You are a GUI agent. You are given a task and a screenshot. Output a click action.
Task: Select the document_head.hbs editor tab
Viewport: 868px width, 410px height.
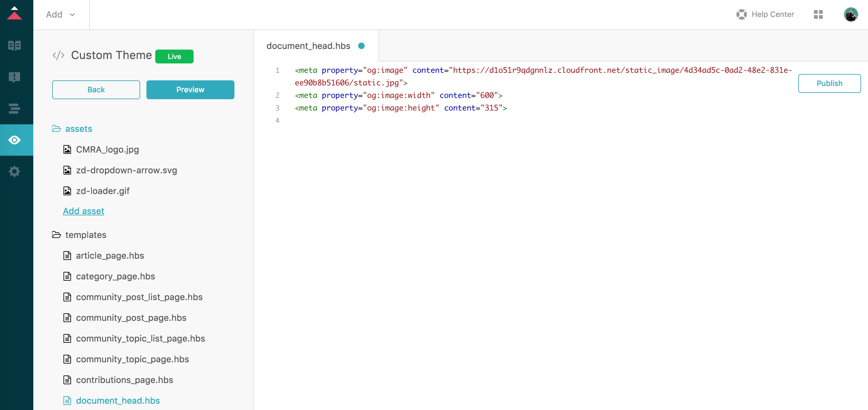(308, 46)
